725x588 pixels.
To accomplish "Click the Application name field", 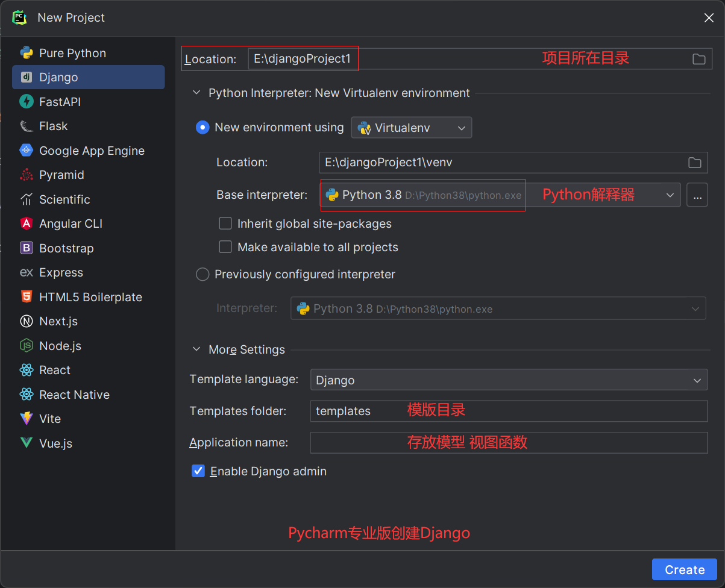I will (509, 442).
